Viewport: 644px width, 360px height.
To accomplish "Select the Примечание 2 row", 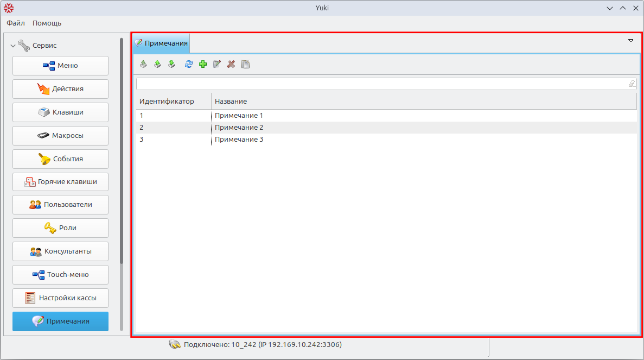I will pos(239,128).
